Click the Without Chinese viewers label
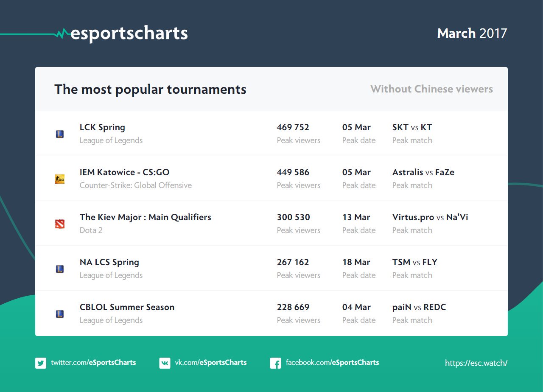Screen dimensions: 543x392 click(x=431, y=89)
